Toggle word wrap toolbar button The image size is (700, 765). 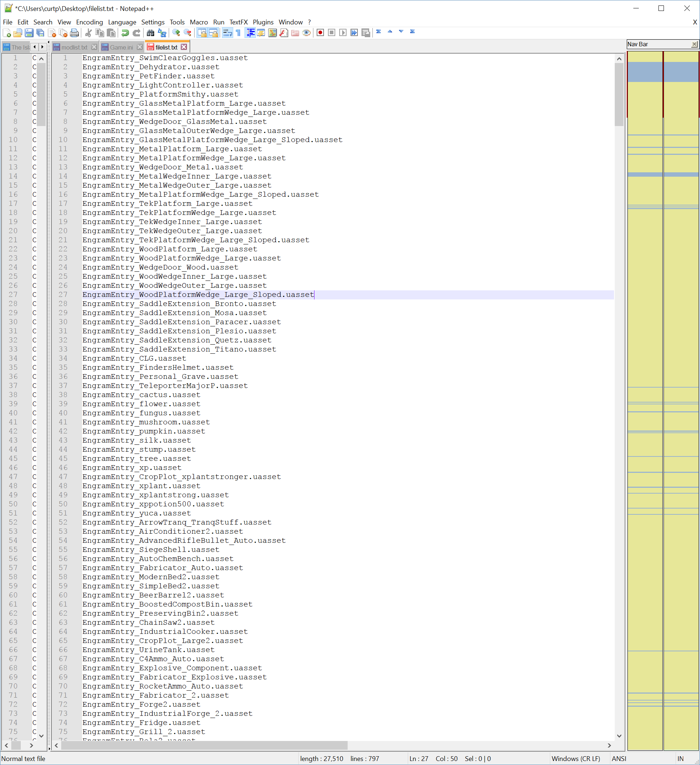(x=227, y=33)
